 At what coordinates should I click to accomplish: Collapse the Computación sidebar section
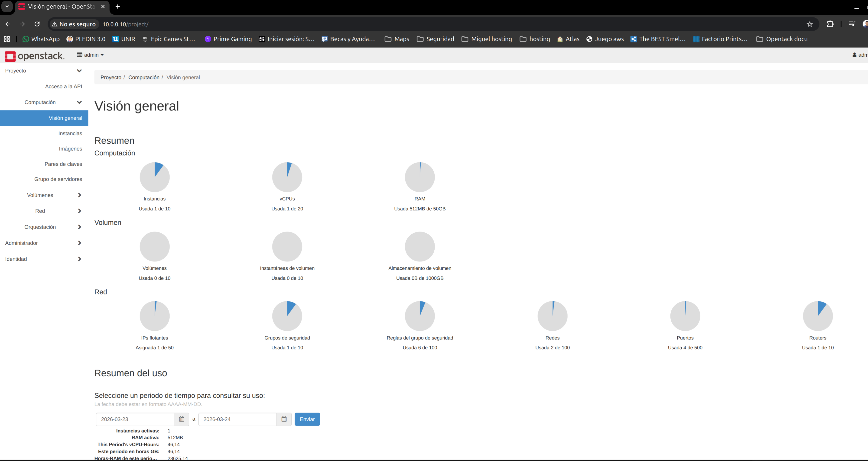pyautogui.click(x=53, y=102)
